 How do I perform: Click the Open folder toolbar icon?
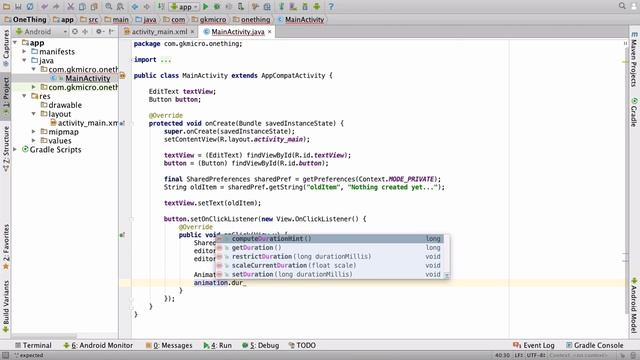[7, 7]
